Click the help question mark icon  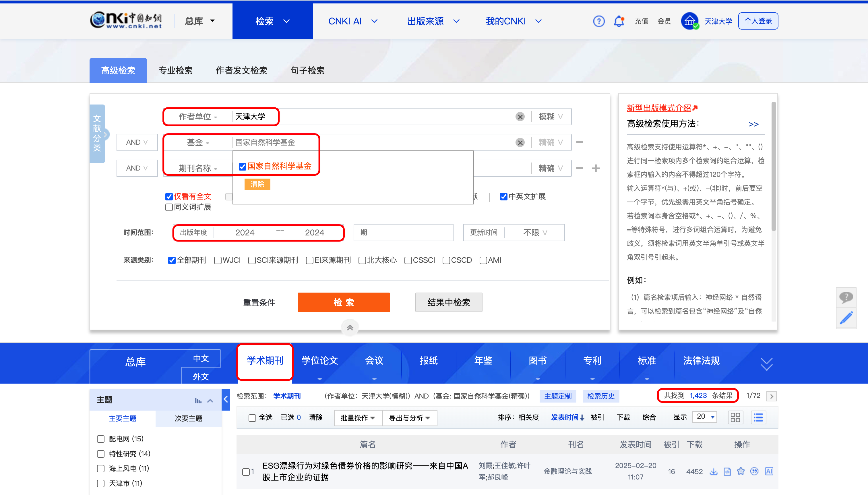click(598, 22)
